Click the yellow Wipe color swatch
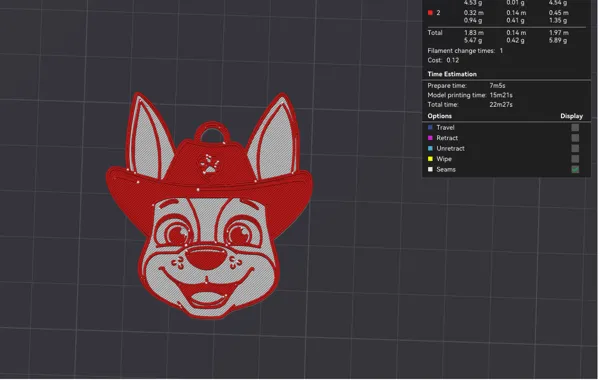Screen dimensions: 600x380 (x=431, y=159)
